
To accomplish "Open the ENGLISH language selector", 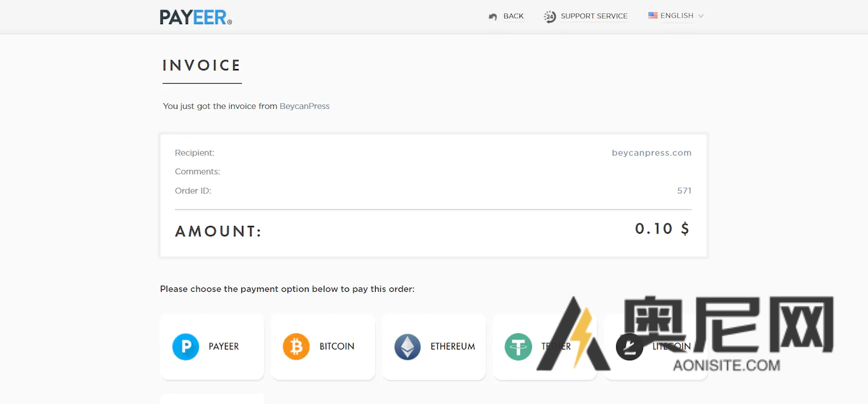I will point(677,16).
